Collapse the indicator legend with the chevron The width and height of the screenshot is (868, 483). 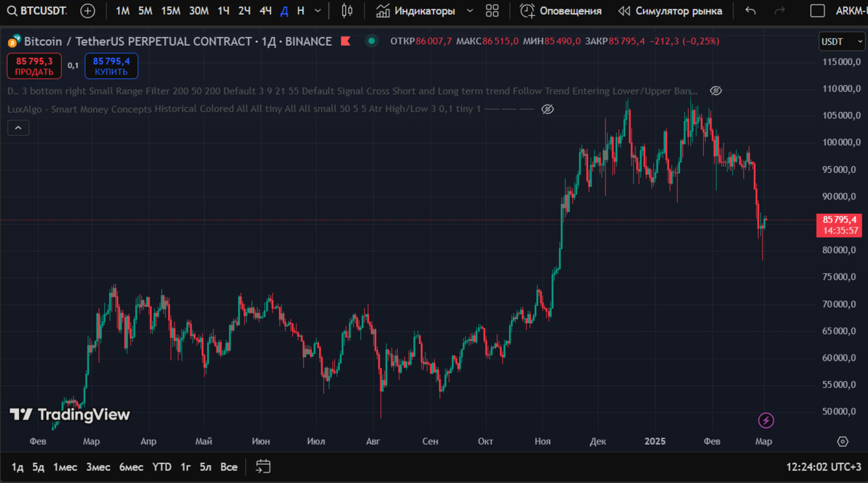(x=18, y=128)
